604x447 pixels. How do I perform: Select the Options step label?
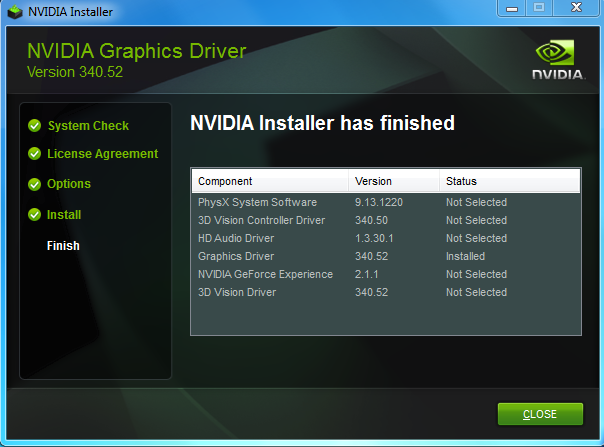[69, 184]
